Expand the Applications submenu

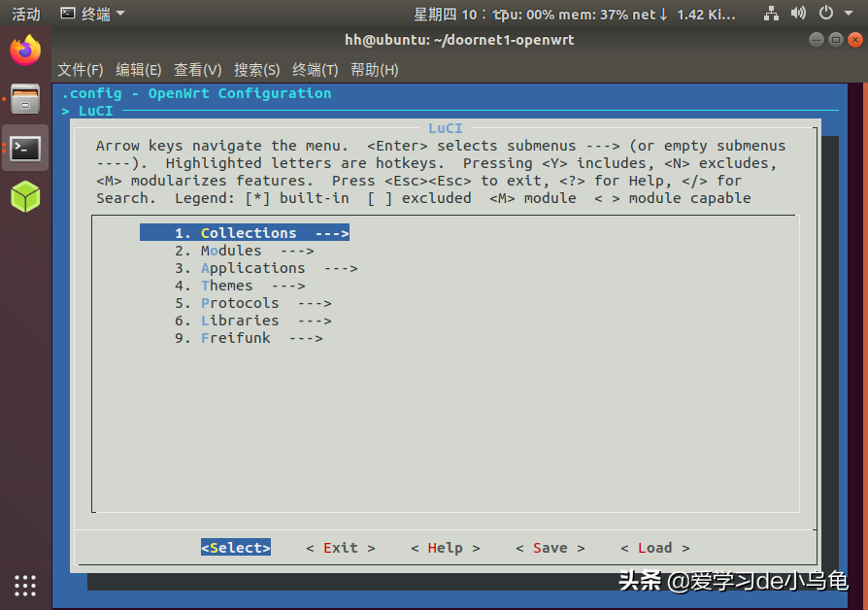[252, 267]
